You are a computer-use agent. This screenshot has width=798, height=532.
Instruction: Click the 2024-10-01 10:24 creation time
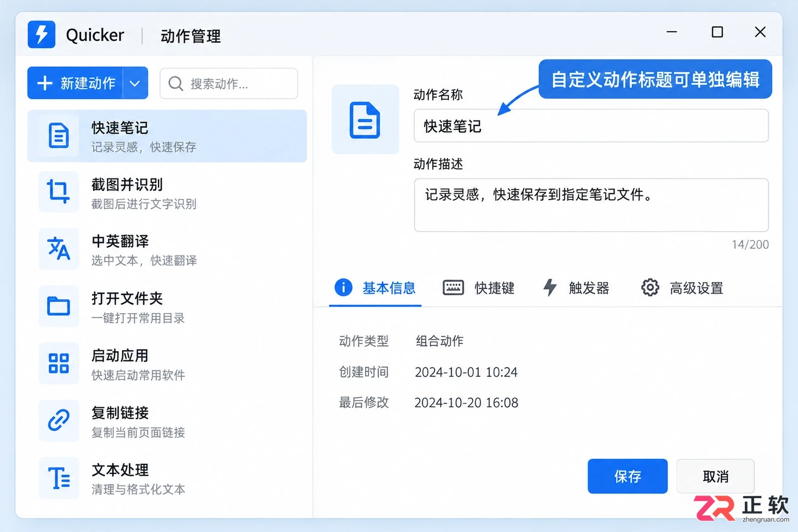click(x=466, y=372)
